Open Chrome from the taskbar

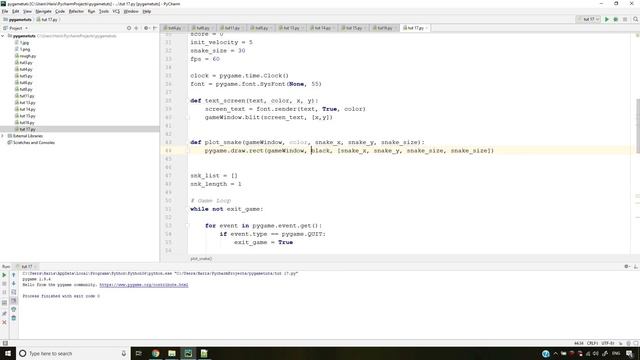[156, 353]
